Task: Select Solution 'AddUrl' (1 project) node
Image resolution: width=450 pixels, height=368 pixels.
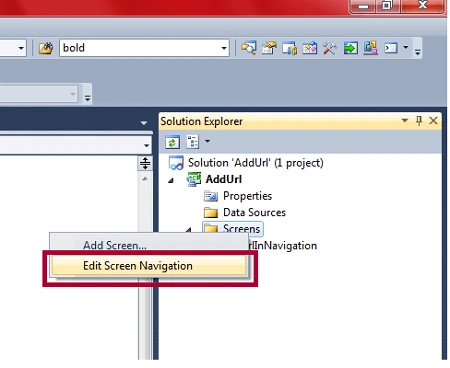Action: click(255, 163)
